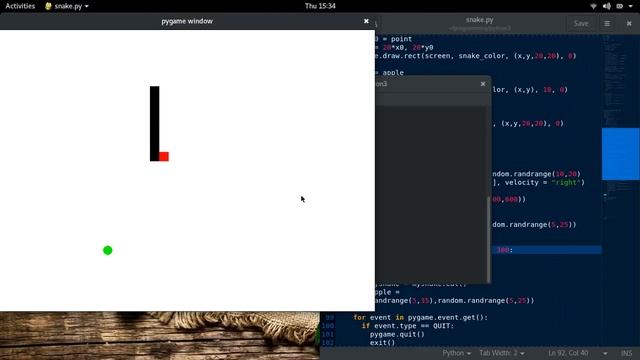This screenshot has width=640, height=360.
Task: Click the network status icon in top bar
Action: tap(593, 6)
